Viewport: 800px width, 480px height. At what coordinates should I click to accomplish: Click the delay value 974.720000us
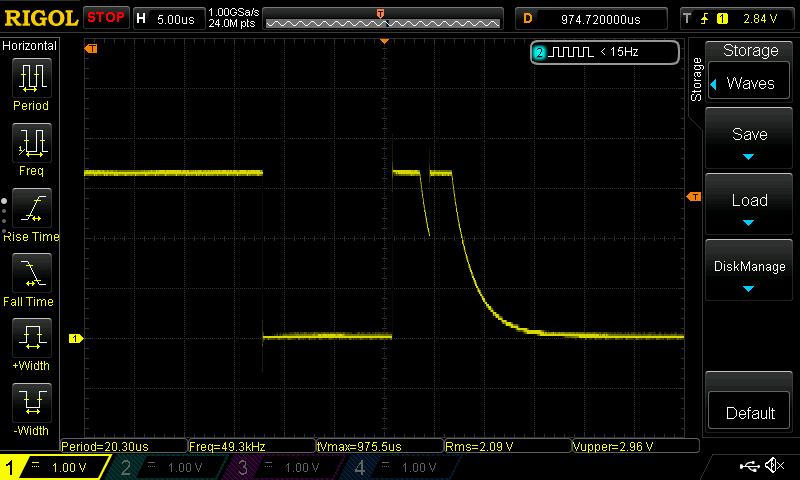[601, 19]
